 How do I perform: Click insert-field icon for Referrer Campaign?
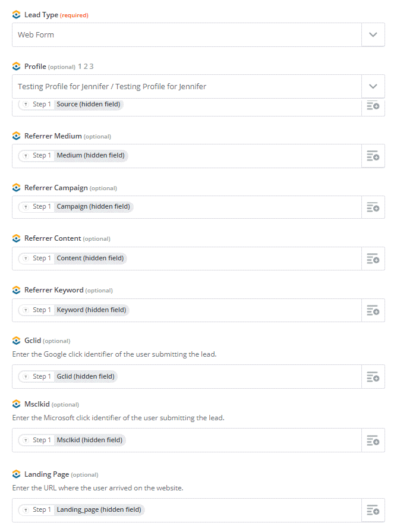click(373, 207)
